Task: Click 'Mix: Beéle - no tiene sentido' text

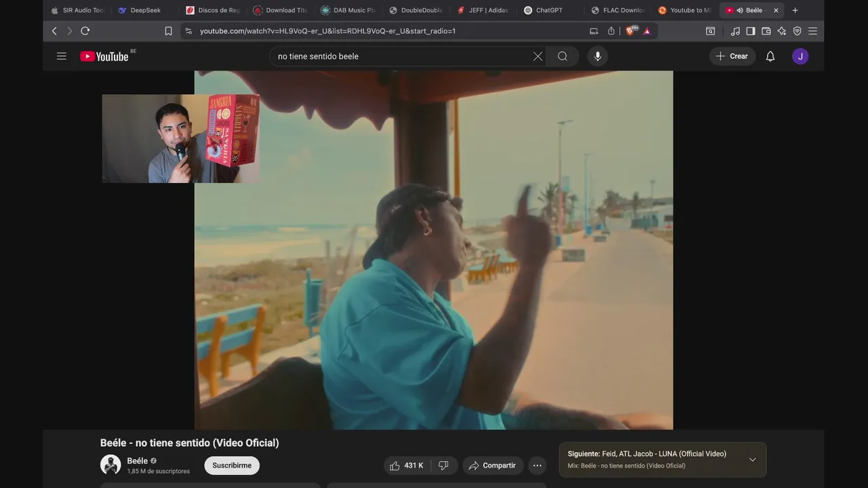Action: 627,466
